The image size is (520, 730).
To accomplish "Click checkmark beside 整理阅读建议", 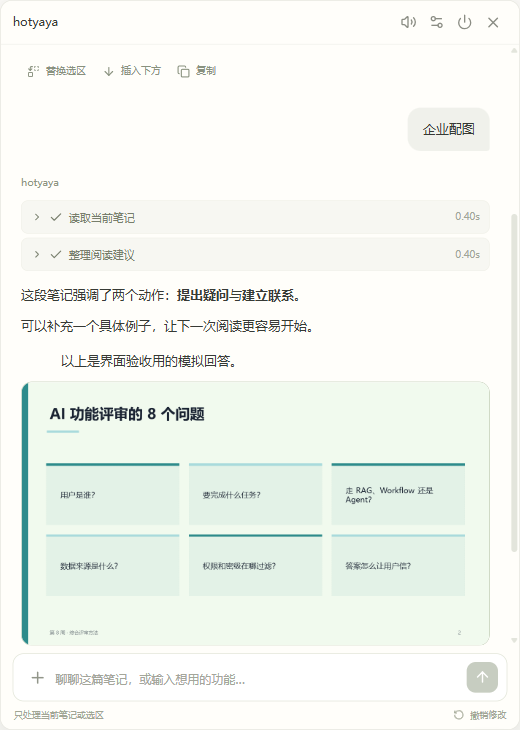I will tap(56, 254).
